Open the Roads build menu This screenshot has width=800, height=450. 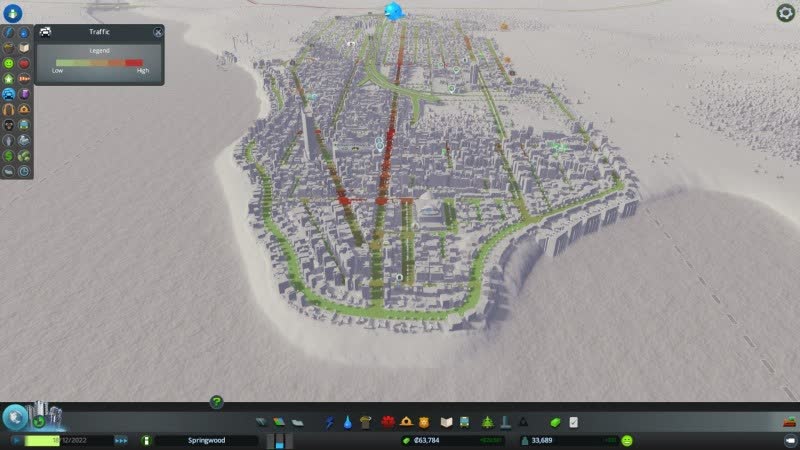pyautogui.click(x=261, y=422)
